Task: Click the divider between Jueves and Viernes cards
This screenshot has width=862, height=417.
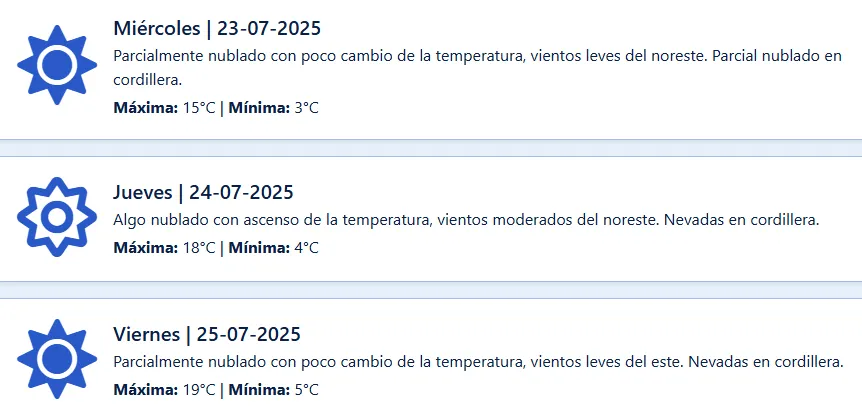Action: (x=431, y=290)
